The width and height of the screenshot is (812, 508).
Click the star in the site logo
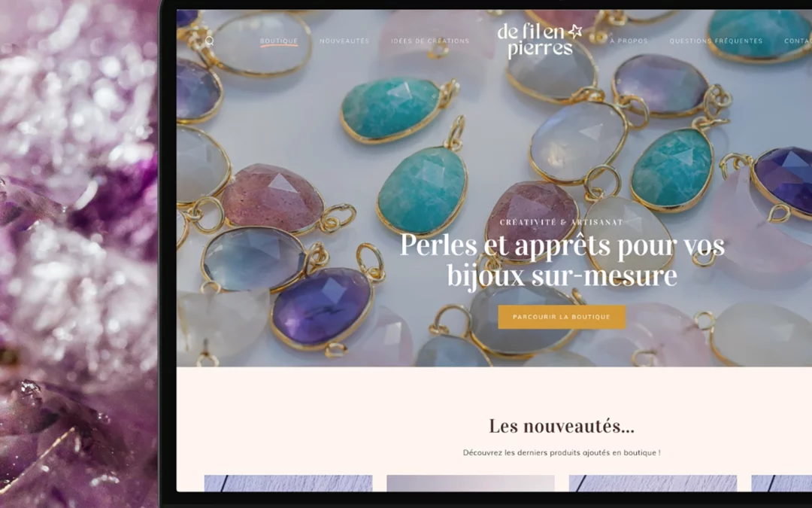tap(575, 31)
